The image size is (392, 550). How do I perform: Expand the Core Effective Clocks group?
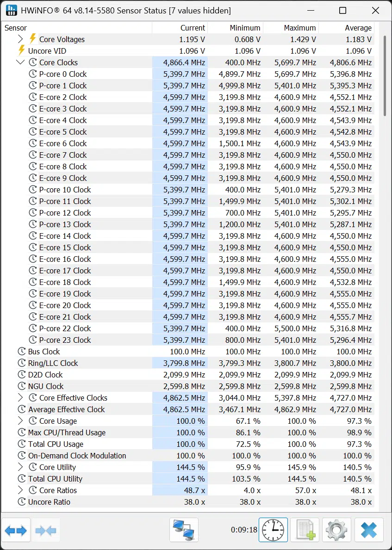point(20,398)
